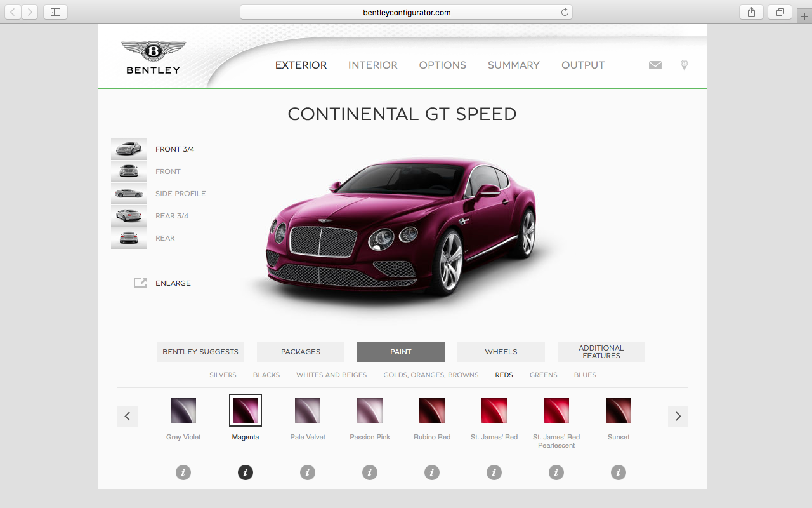
Task: Show all Safari tabs
Action: pos(780,11)
